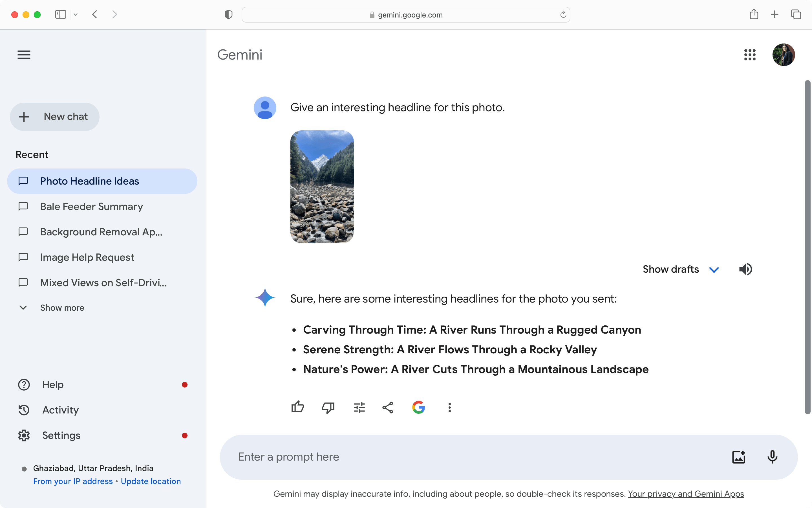Image resolution: width=812 pixels, height=508 pixels.
Task: Activate the microphone input
Action: coord(772,457)
